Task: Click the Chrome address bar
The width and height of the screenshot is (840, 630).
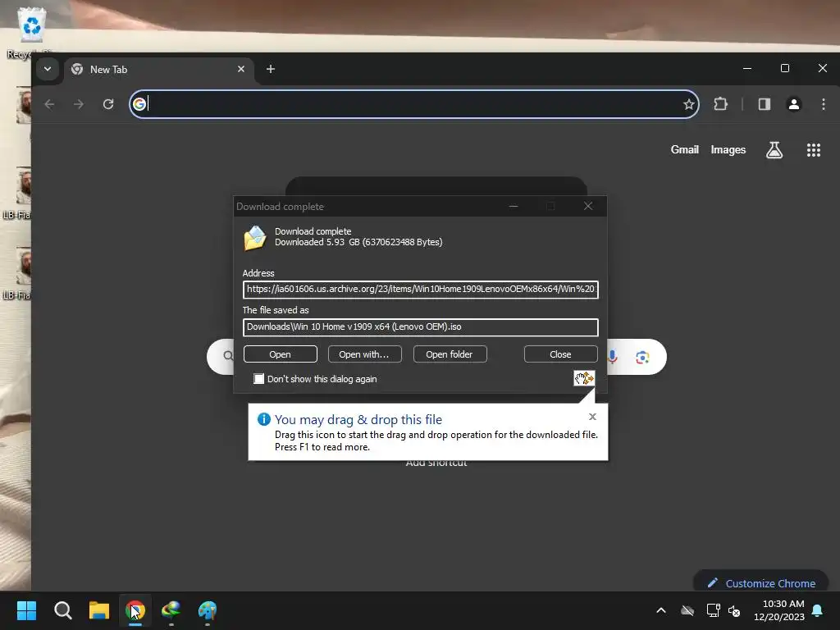Action: coord(413,104)
